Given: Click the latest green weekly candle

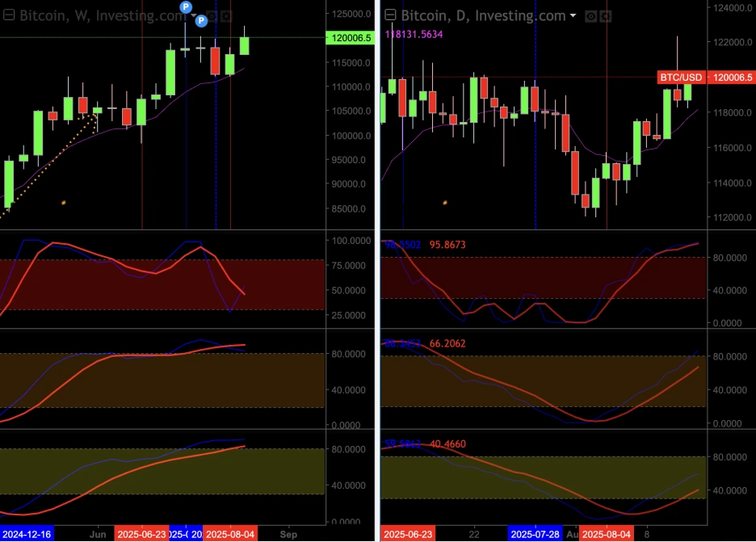Looking at the screenshot, I should 245,46.
